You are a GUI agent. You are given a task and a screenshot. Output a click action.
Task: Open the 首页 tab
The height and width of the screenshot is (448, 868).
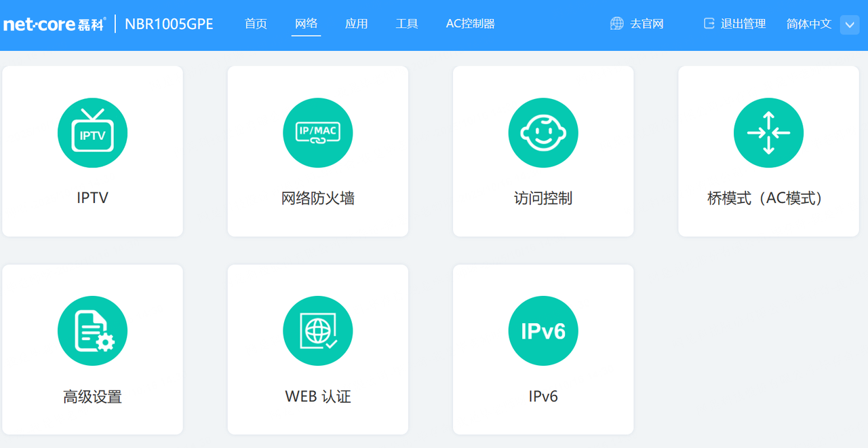point(256,24)
